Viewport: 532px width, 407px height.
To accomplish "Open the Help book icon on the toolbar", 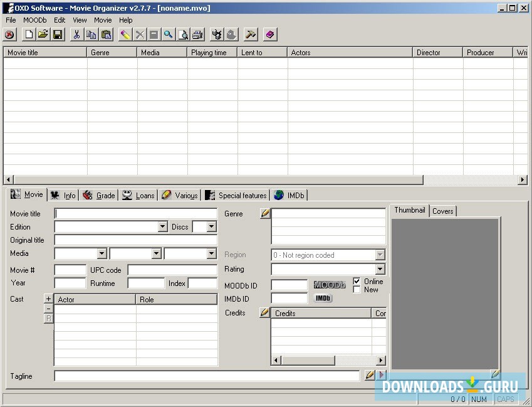I will 269,34.
